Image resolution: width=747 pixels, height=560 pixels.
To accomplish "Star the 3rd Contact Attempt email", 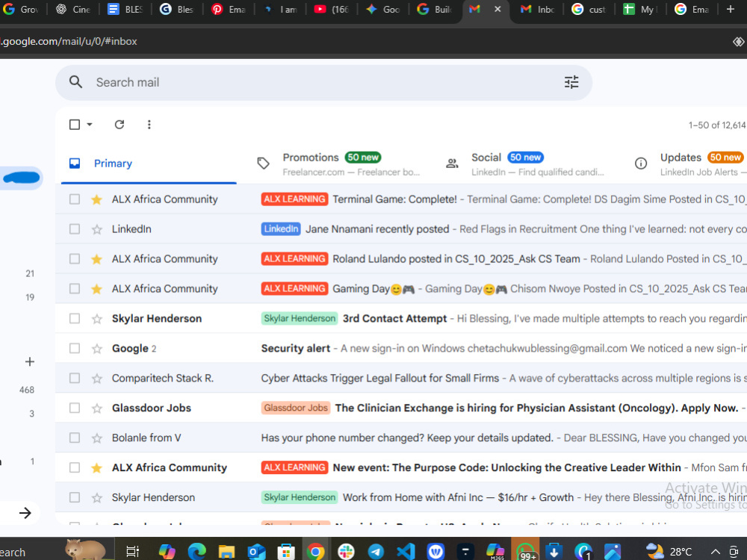I will point(96,319).
